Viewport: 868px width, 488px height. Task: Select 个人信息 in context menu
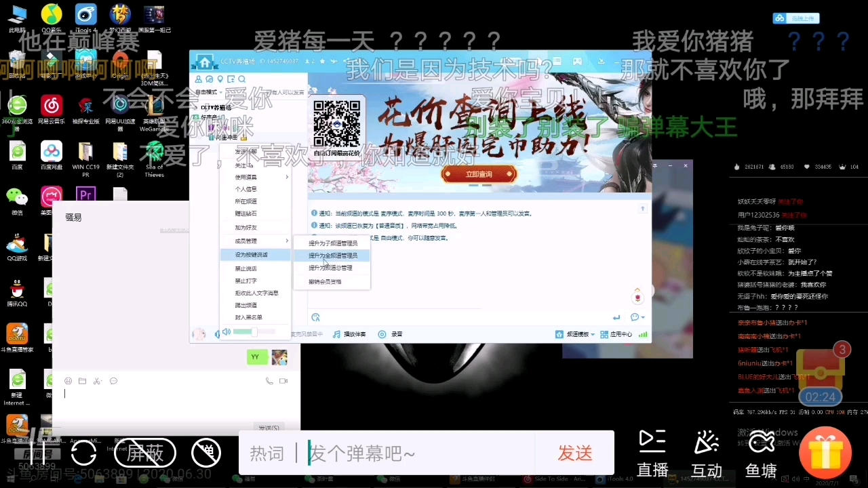coord(256,189)
